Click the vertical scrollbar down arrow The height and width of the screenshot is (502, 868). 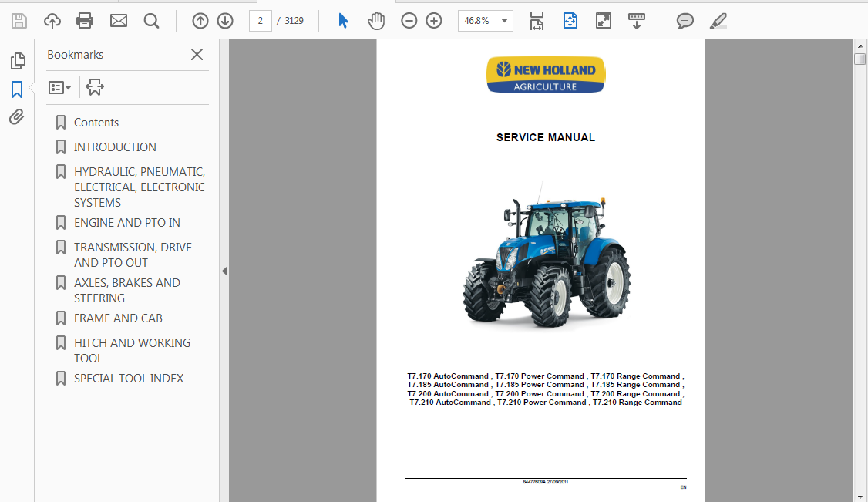[860, 497]
